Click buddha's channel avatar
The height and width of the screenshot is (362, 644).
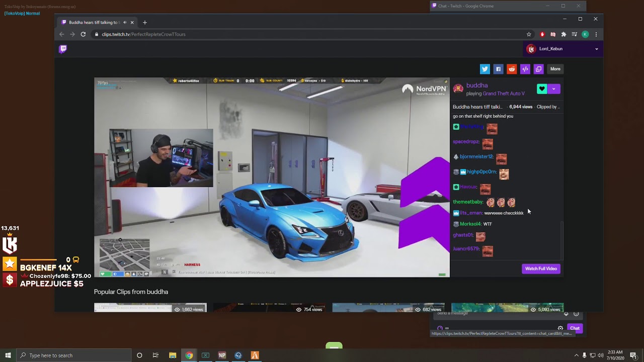click(458, 89)
